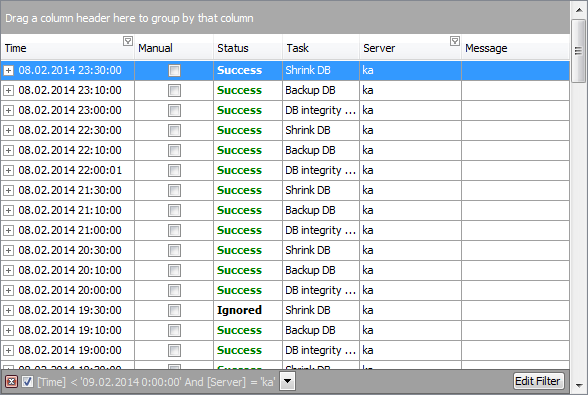Select DB integrity task at 21:00:00
This screenshot has height=395, width=588.
(321, 230)
